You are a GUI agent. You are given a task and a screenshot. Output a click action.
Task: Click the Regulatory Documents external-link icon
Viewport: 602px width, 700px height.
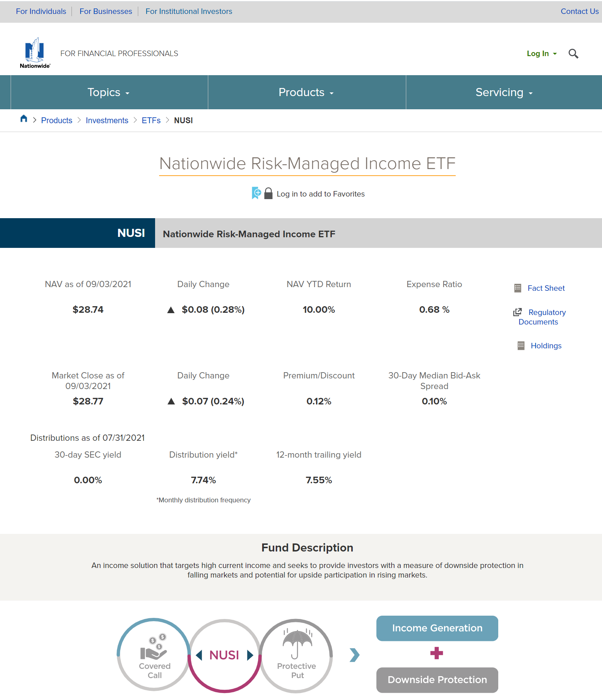(x=517, y=312)
